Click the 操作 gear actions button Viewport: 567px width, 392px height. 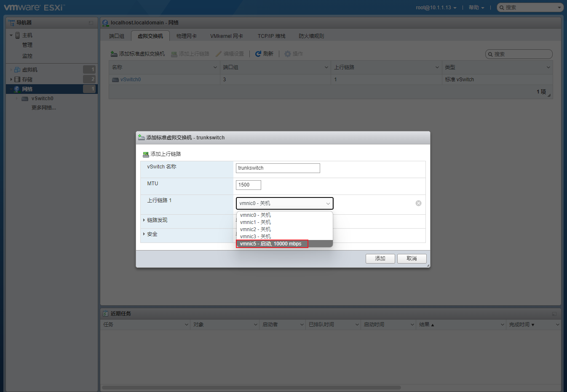click(x=294, y=54)
